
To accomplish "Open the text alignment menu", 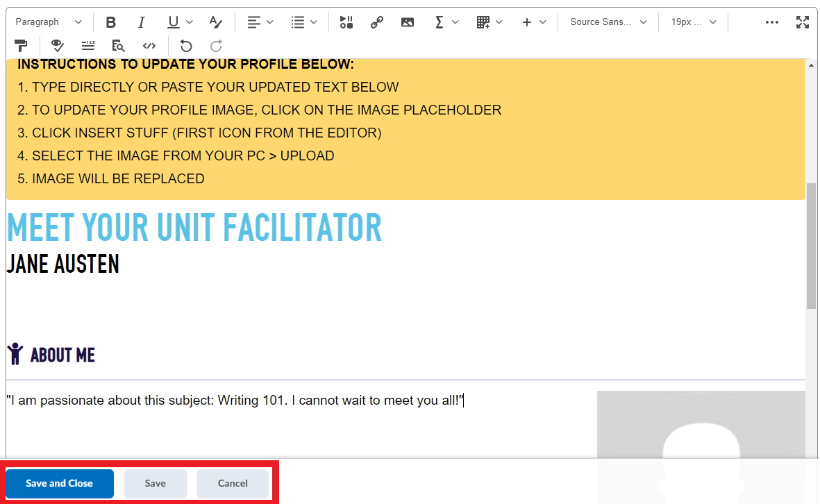I will pyautogui.click(x=260, y=22).
